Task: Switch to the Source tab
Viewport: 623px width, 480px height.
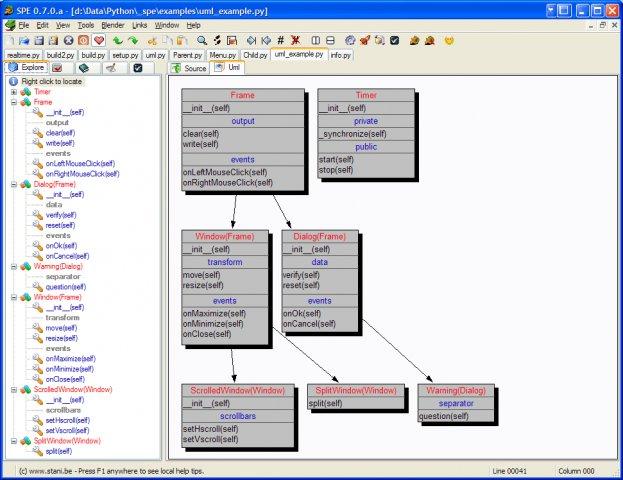Action: [x=189, y=68]
